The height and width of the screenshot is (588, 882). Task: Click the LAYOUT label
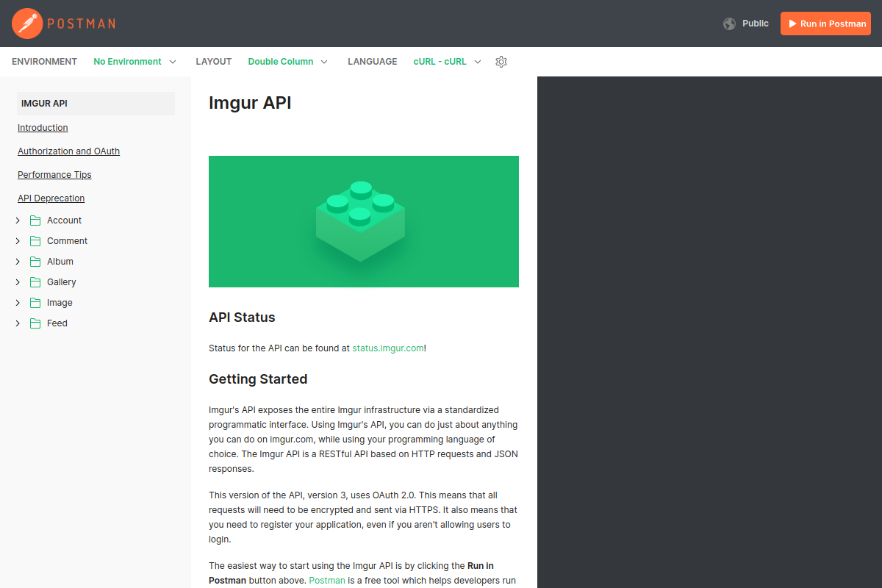214,62
